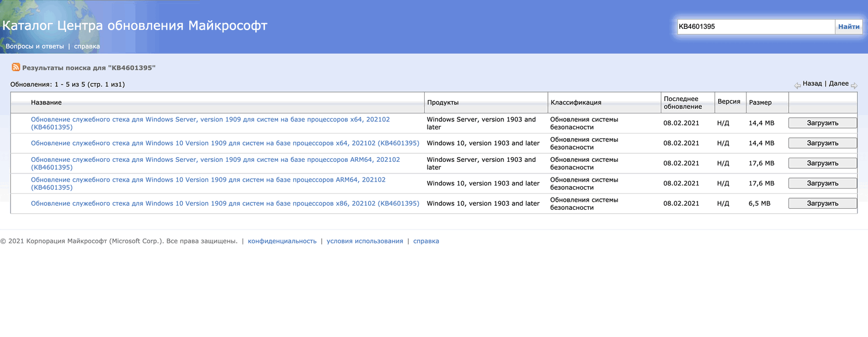
Task: Open the Windows Server 1909 ARM64 update link
Action: (x=215, y=163)
